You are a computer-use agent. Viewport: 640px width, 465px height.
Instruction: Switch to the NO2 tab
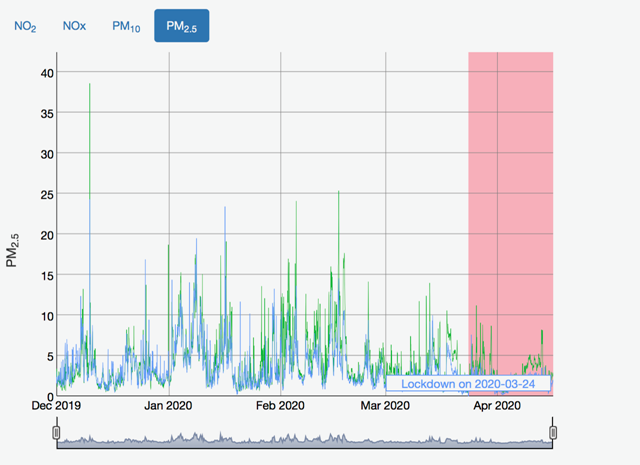(x=25, y=26)
